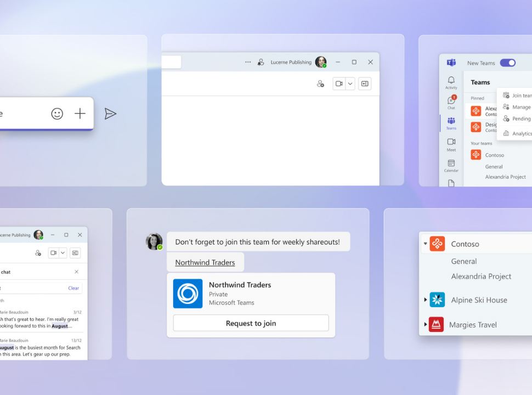This screenshot has height=395, width=532.
Task: Open the 13/12 Marie Beaudouin search result
Action: pos(41,347)
